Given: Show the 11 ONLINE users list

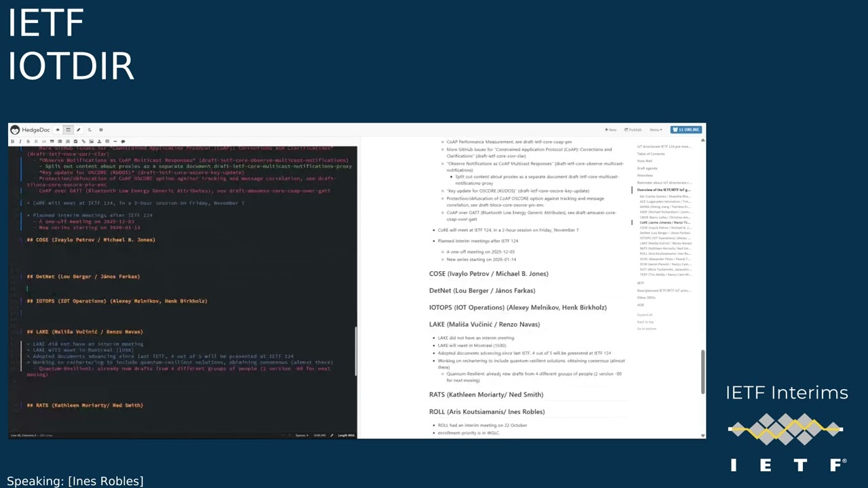Looking at the screenshot, I should click(x=686, y=129).
